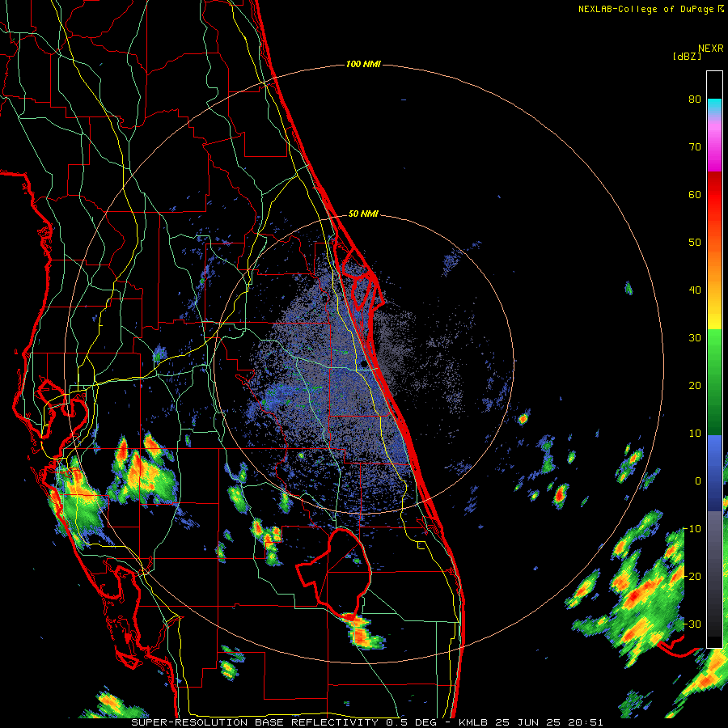
Task: Click the 30 value on dBZ scale
Action: pos(695,338)
